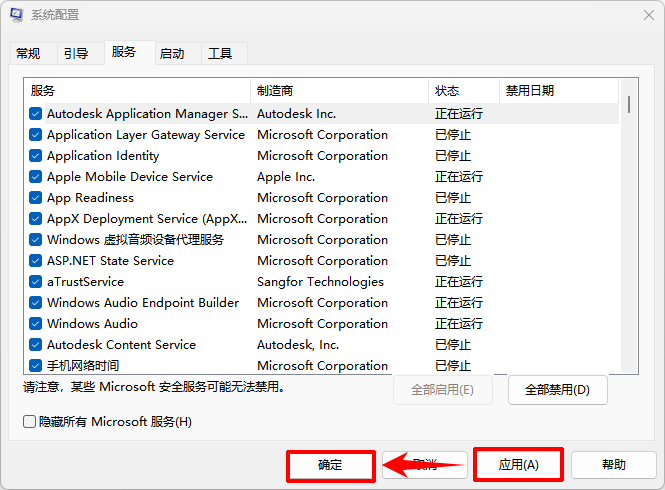The width and height of the screenshot is (665, 490).
Task: Click the 全部启用(E) button
Action: click(442, 389)
